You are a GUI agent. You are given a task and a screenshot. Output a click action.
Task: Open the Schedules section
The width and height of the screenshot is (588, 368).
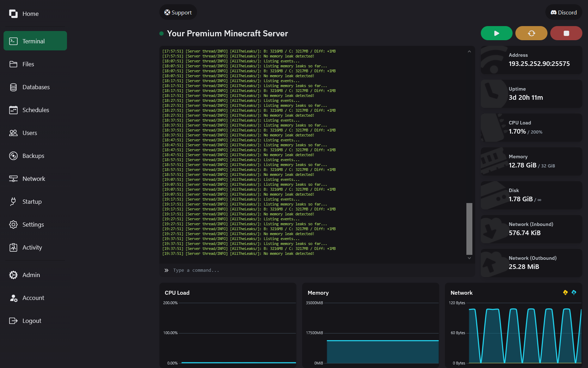[x=36, y=110]
